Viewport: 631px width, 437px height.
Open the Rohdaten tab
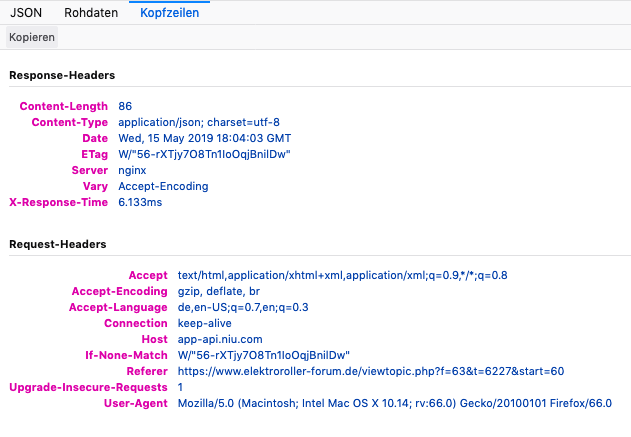click(90, 13)
